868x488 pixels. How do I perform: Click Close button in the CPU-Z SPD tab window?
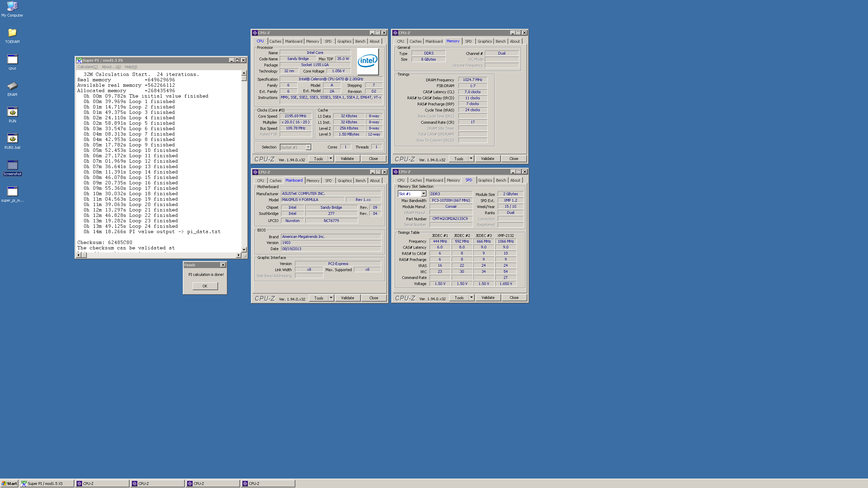point(514,298)
